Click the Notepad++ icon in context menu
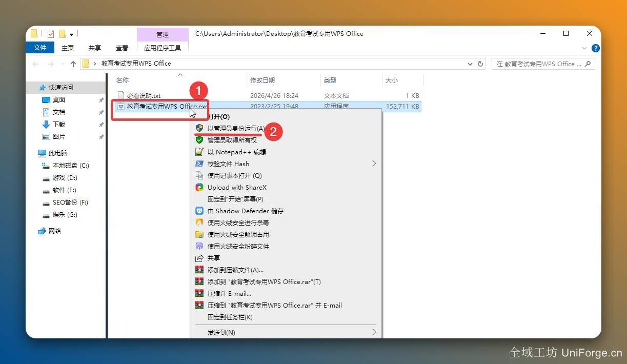Viewport: 627px width, 364px height. [x=199, y=152]
